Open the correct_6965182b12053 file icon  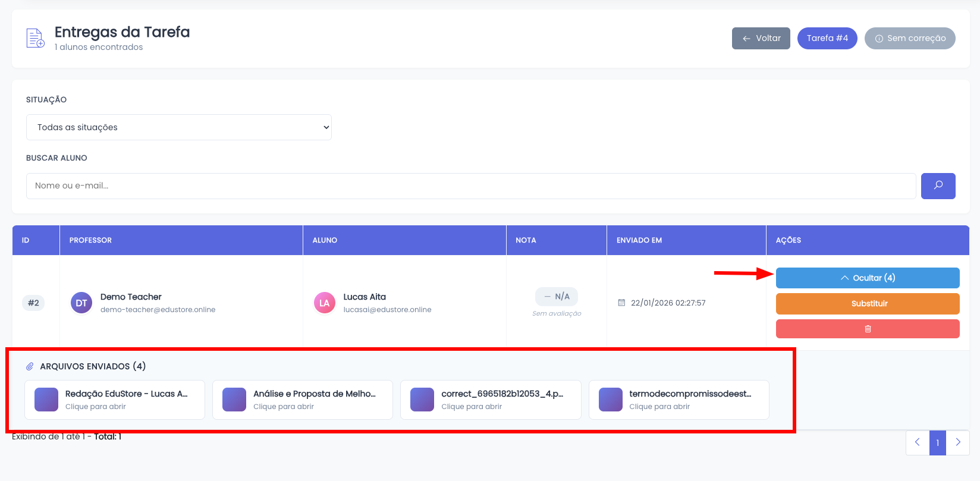(422, 400)
